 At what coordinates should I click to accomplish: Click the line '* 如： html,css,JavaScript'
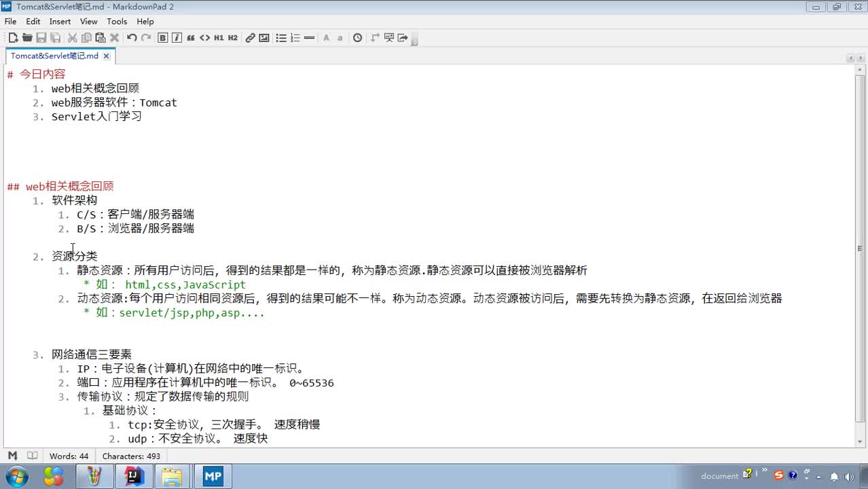[x=164, y=285]
